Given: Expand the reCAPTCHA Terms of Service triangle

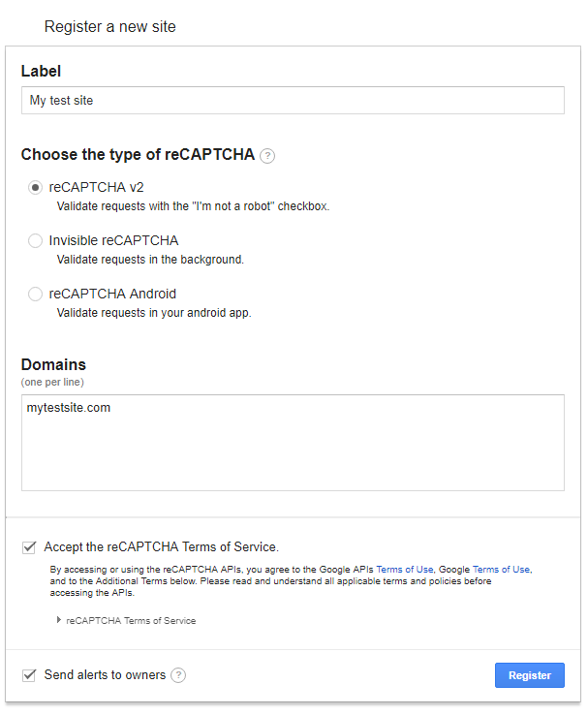Looking at the screenshot, I should [x=59, y=620].
